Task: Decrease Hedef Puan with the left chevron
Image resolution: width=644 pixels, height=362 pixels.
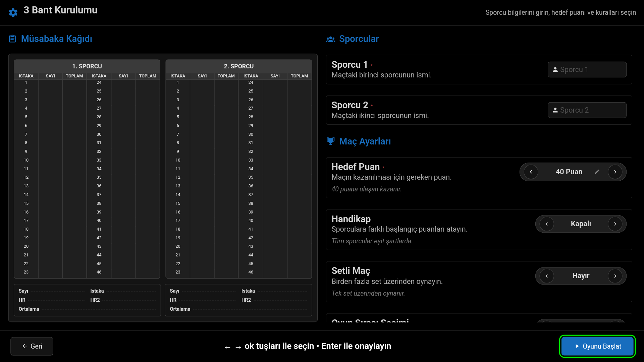Action: (531, 172)
